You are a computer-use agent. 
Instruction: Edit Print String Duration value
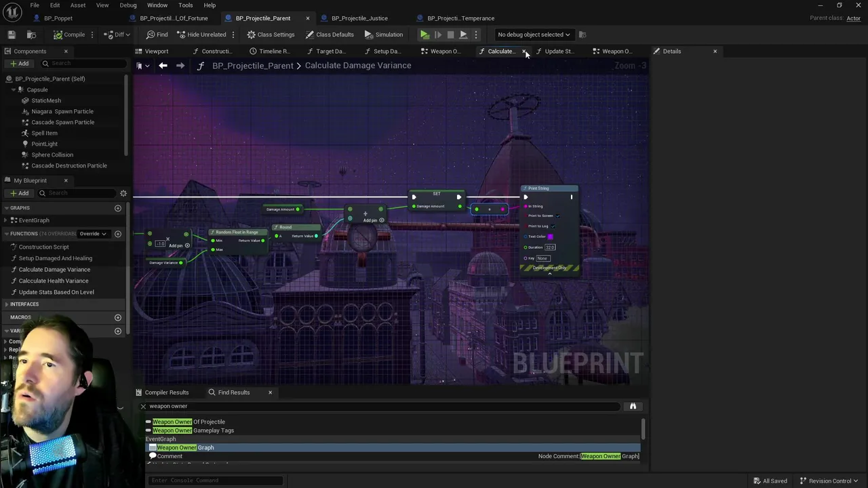(550, 247)
